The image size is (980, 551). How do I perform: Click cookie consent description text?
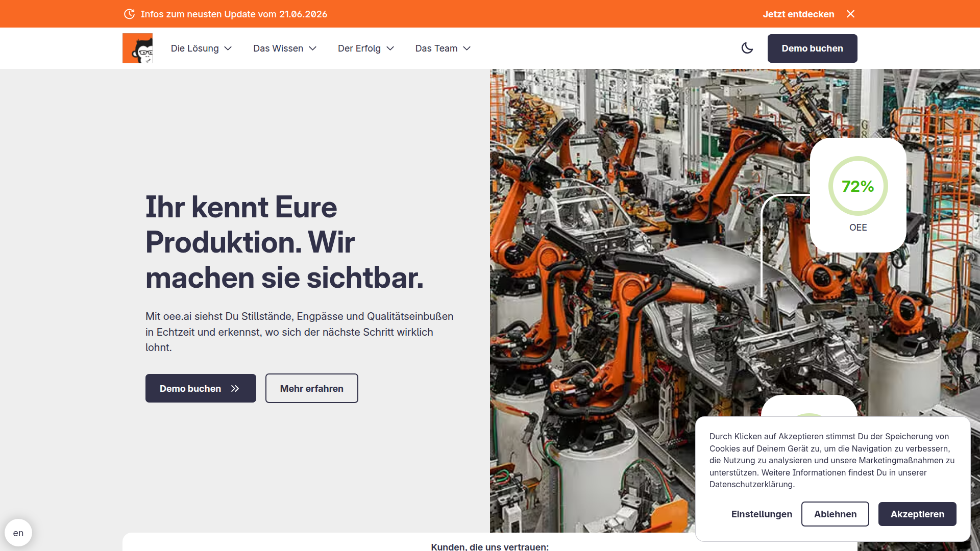[832, 460]
